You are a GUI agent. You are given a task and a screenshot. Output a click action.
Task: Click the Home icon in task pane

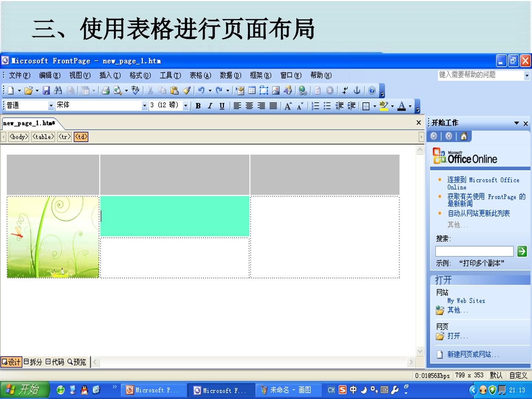pos(464,136)
